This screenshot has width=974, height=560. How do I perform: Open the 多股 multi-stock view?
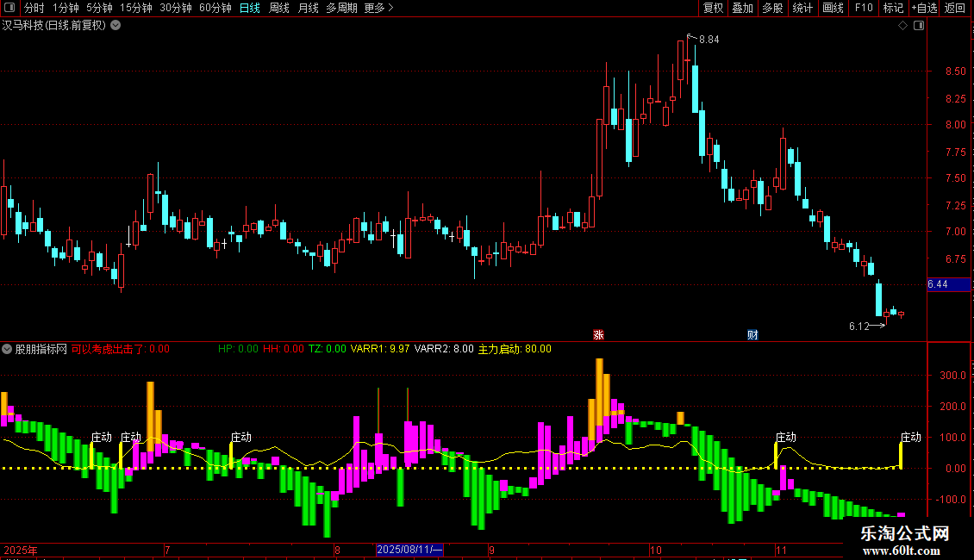click(773, 8)
